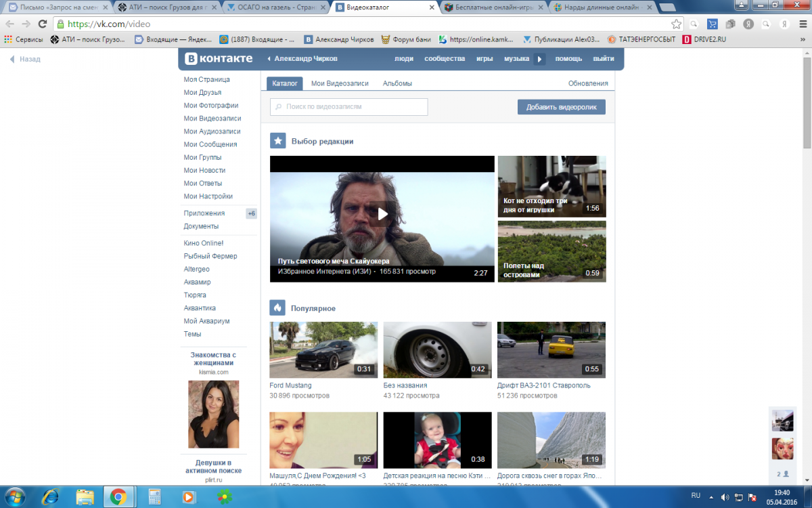Click the kismia.com ad woman photo
The width and height of the screenshot is (812, 508).
pyautogui.click(x=213, y=415)
